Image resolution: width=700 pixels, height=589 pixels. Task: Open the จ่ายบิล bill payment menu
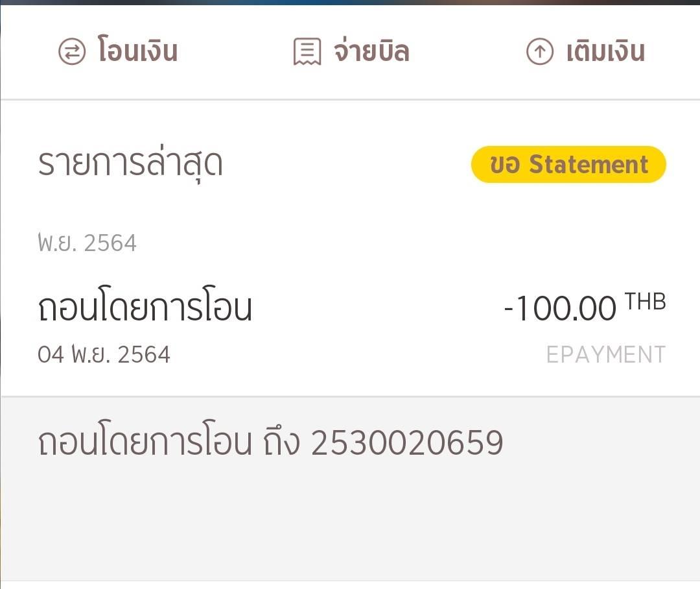pos(352,51)
